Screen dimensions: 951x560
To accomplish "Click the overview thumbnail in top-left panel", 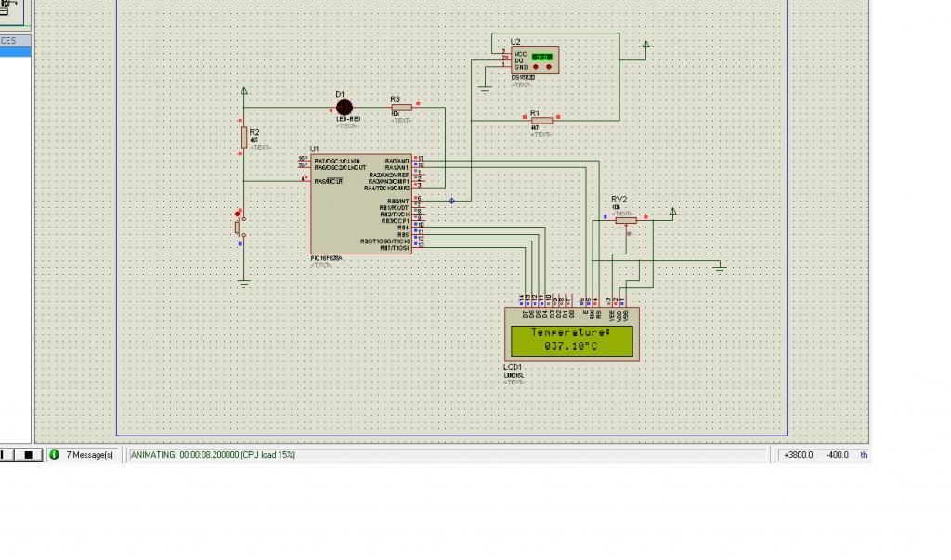I will 11,12.
